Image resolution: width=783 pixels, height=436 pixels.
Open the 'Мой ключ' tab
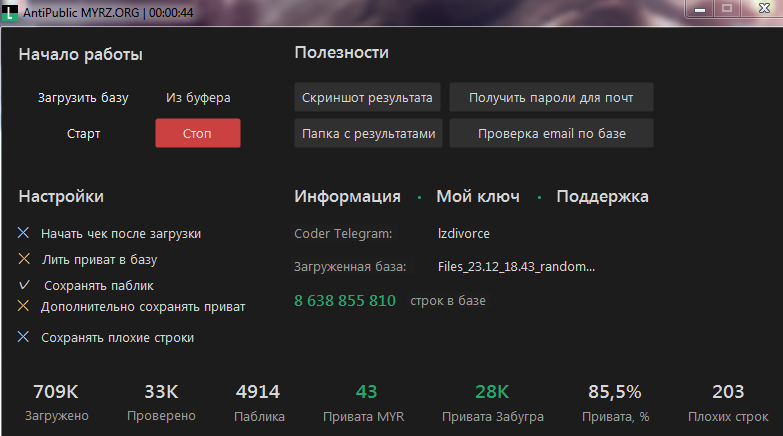(477, 197)
